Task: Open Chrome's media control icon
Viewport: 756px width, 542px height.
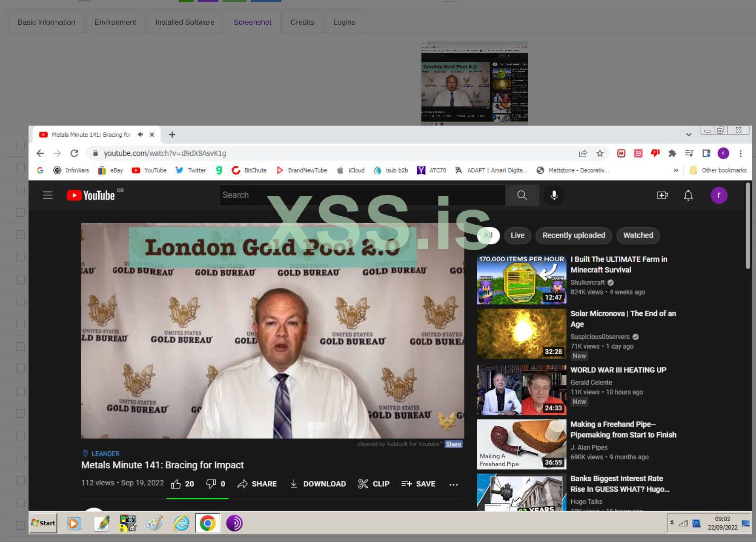Action: pos(689,153)
